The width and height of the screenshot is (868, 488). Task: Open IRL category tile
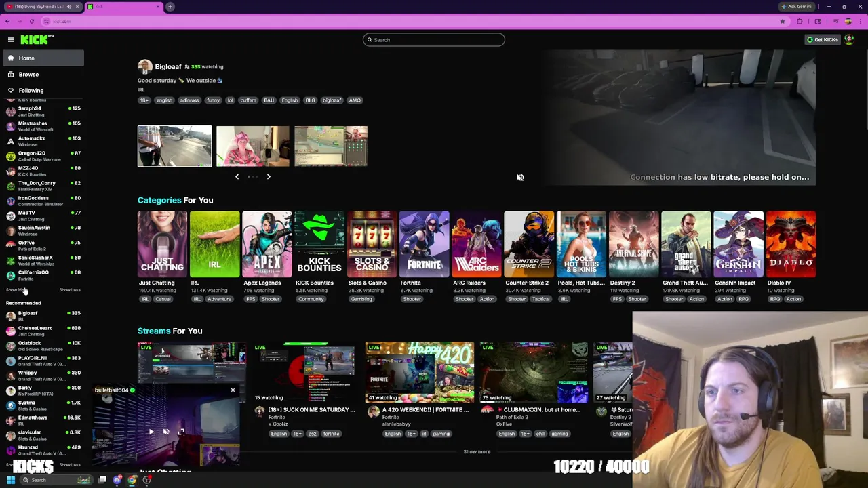pyautogui.click(x=214, y=245)
